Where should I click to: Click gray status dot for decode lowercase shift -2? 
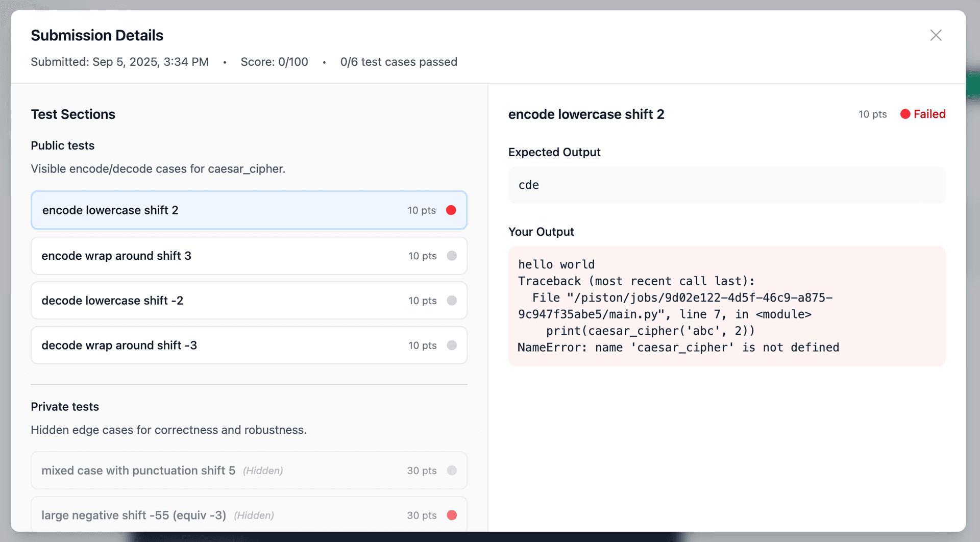click(x=452, y=301)
